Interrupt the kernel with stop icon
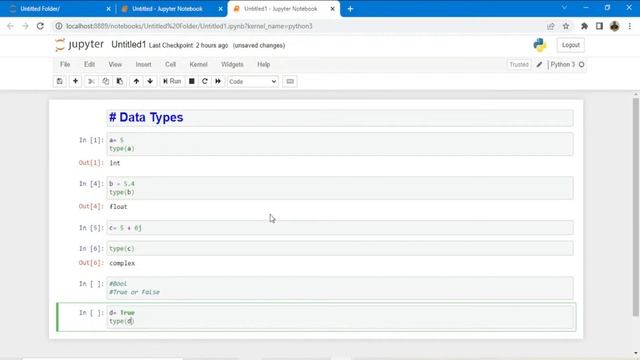The width and height of the screenshot is (640, 360). click(x=191, y=81)
